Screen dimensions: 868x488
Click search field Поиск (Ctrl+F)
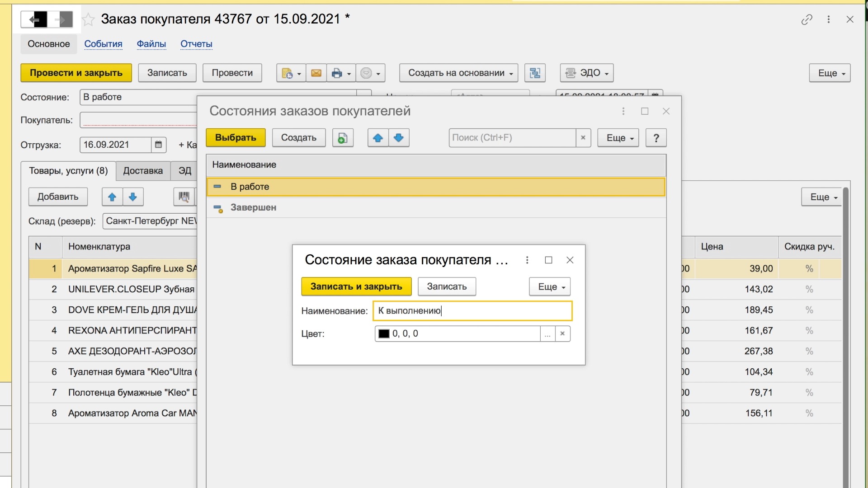512,138
